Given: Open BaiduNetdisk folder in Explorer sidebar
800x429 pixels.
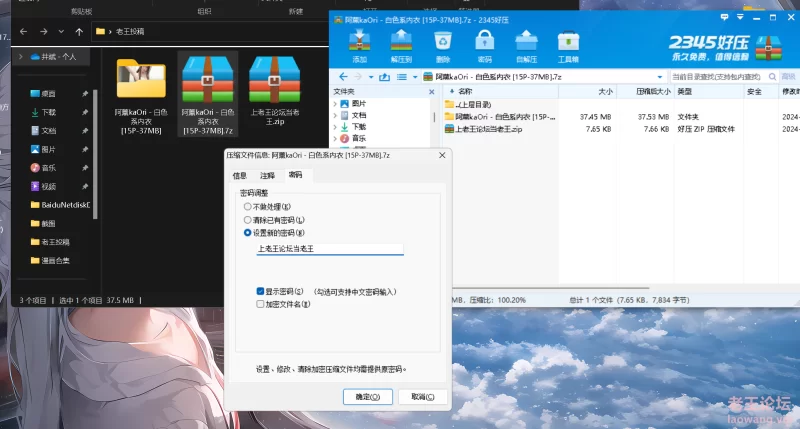Looking at the screenshot, I should [60, 205].
